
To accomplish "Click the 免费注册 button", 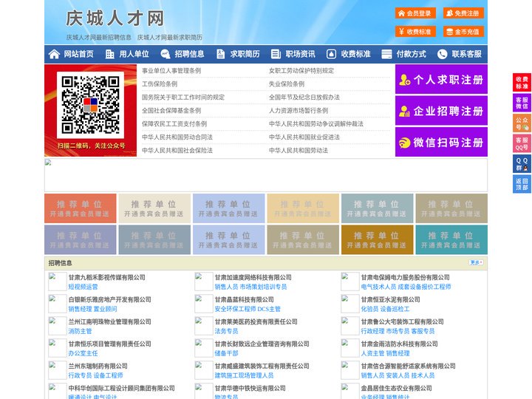I will point(463,13).
